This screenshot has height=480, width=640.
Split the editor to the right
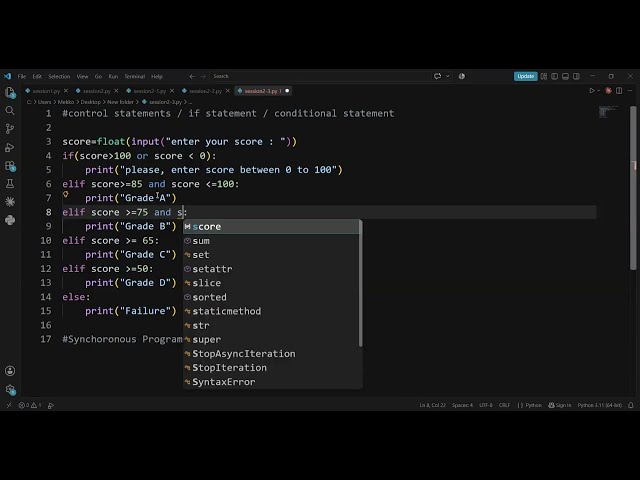[x=619, y=91]
